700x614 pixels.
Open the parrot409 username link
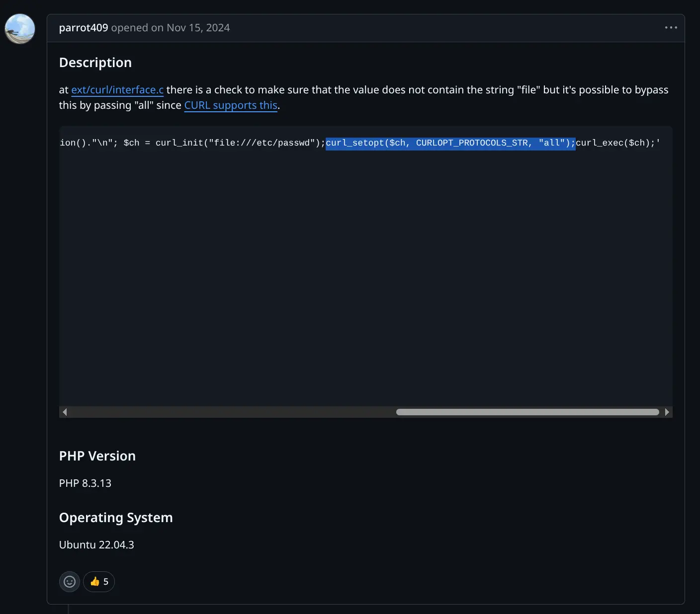point(83,28)
